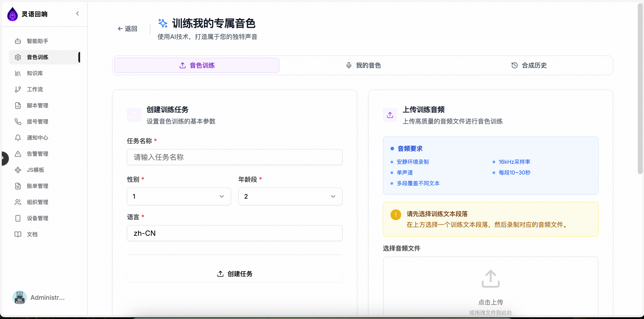
Task: Click the 选择音频文件 label
Action: click(401, 249)
